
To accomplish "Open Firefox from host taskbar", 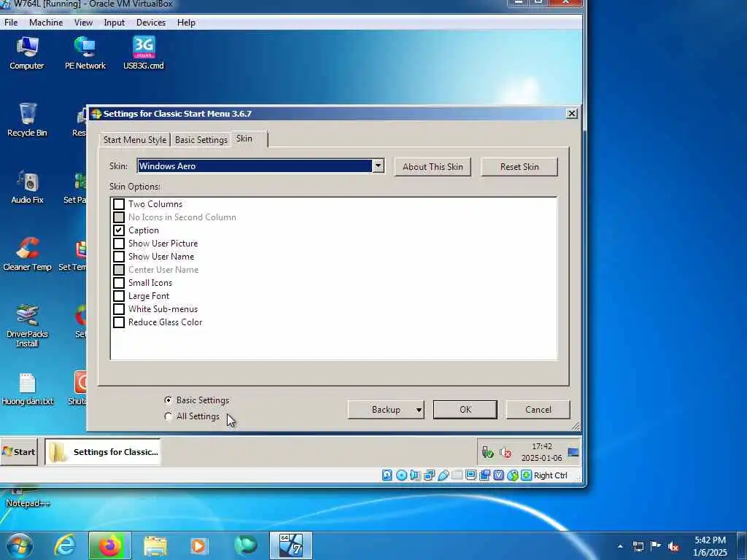I will click(x=109, y=545).
